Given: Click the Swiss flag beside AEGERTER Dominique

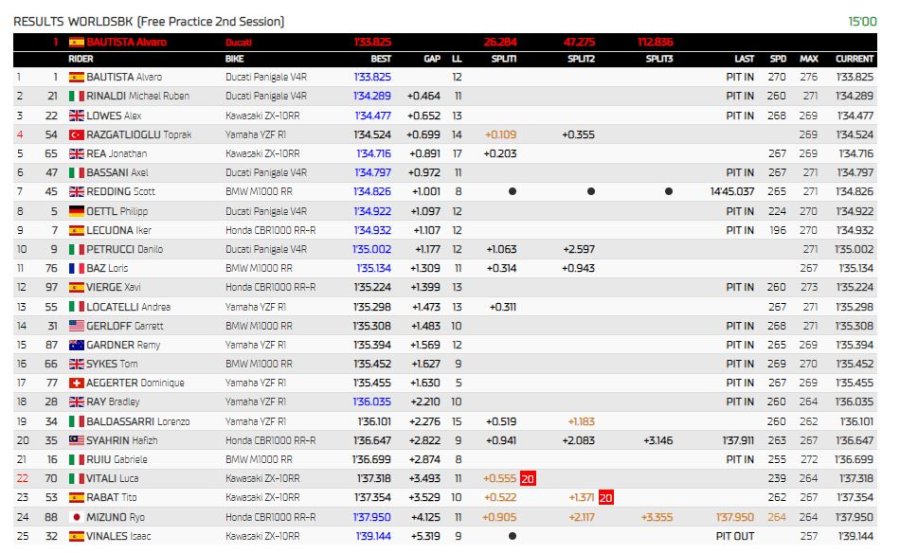Looking at the screenshot, I should tap(76, 382).
